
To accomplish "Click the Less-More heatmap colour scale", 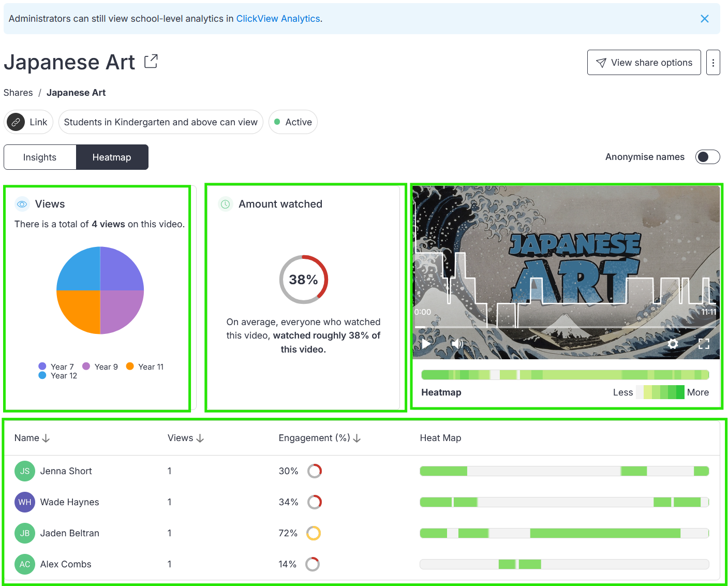I will click(660, 392).
